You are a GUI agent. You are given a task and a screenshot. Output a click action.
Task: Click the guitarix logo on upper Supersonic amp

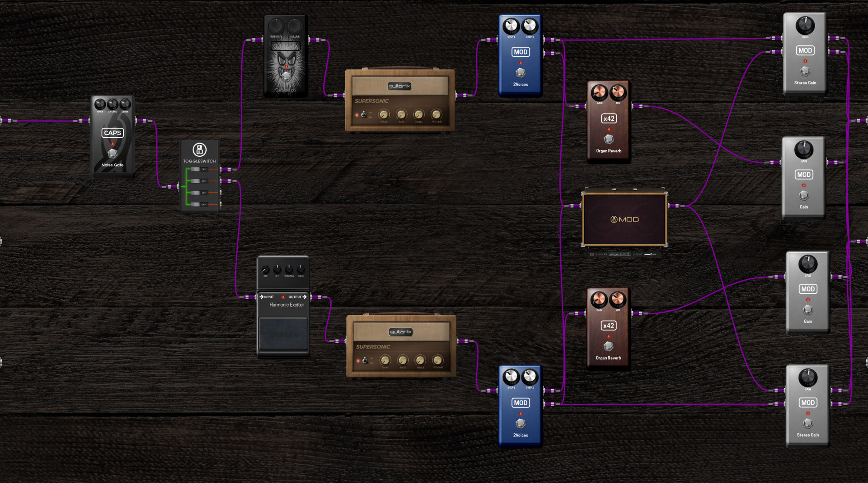click(399, 86)
